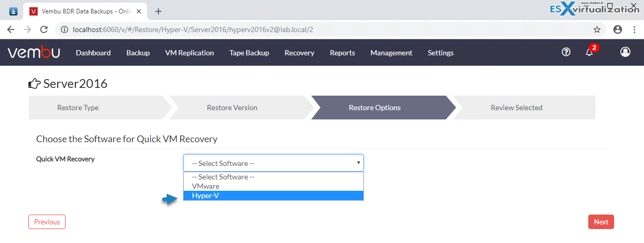The width and height of the screenshot is (644, 243).
Task: Click the pinned download tab icon
Action: click(x=13, y=11)
